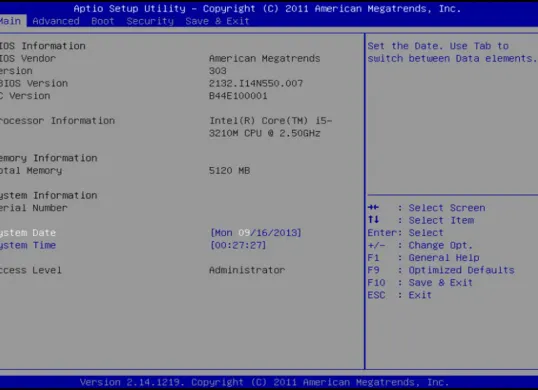Open the Boot tab
This screenshot has width=538, height=390.
click(103, 21)
